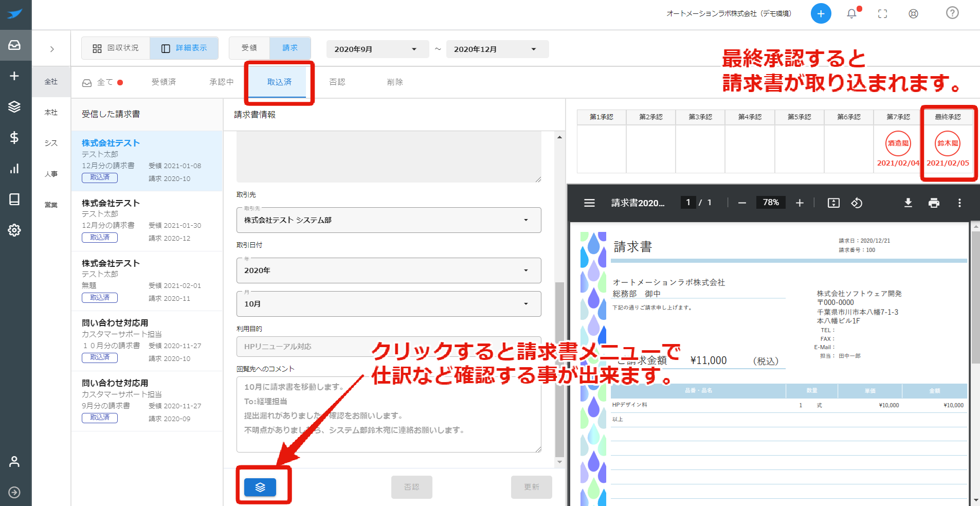Open the PDF viewer hamburger menu
Viewport: 980px width, 506px height.
[x=589, y=203]
